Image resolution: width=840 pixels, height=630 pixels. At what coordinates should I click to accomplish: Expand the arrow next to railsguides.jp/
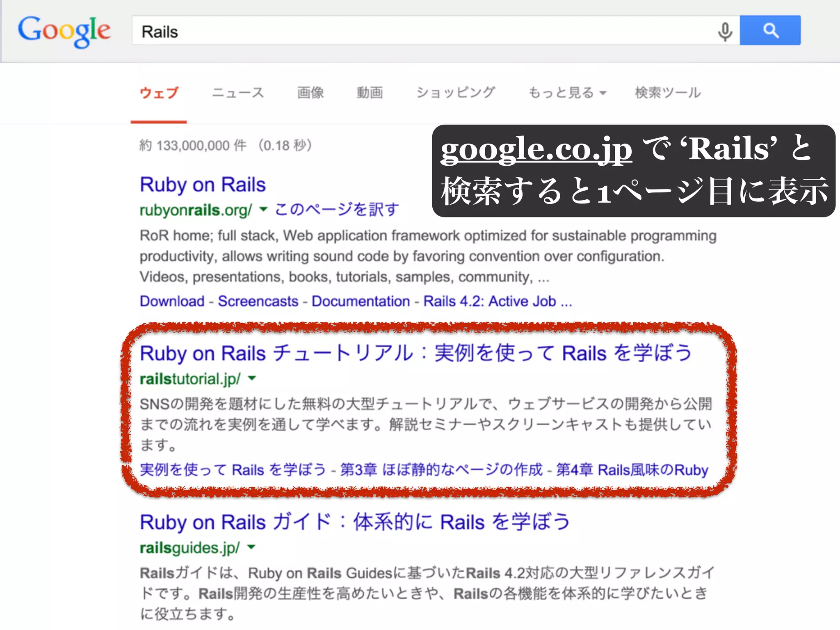251,547
